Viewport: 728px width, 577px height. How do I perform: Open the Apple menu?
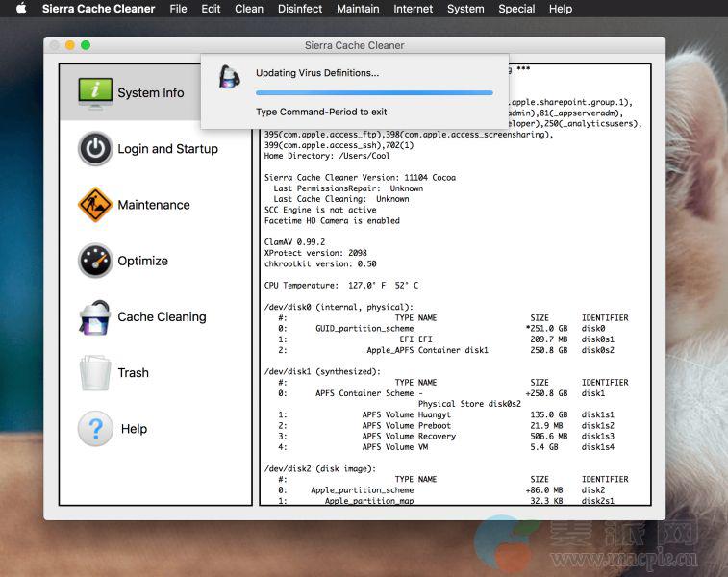20,9
